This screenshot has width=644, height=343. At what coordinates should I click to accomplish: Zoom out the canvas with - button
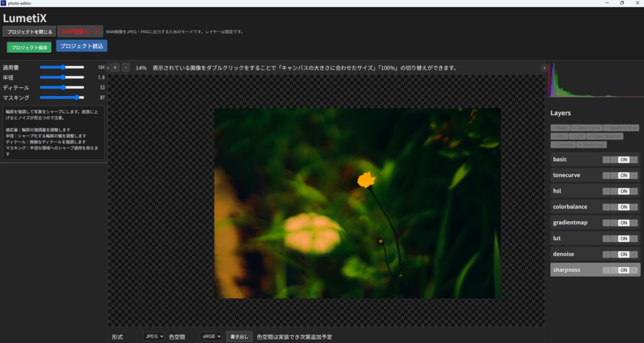point(126,68)
